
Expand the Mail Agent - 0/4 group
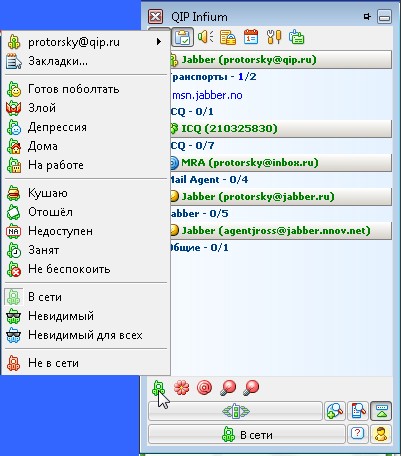coord(209,180)
